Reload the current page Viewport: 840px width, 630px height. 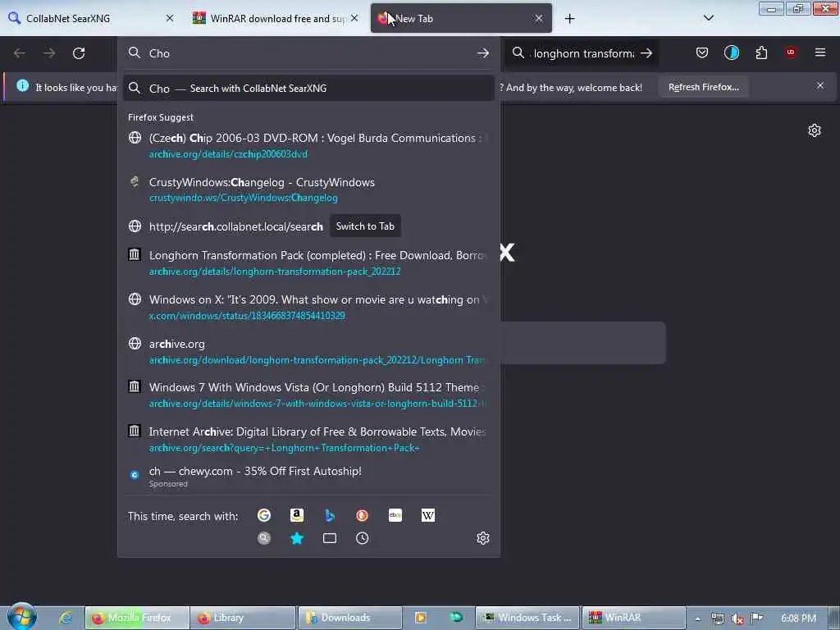pos(79,53)
